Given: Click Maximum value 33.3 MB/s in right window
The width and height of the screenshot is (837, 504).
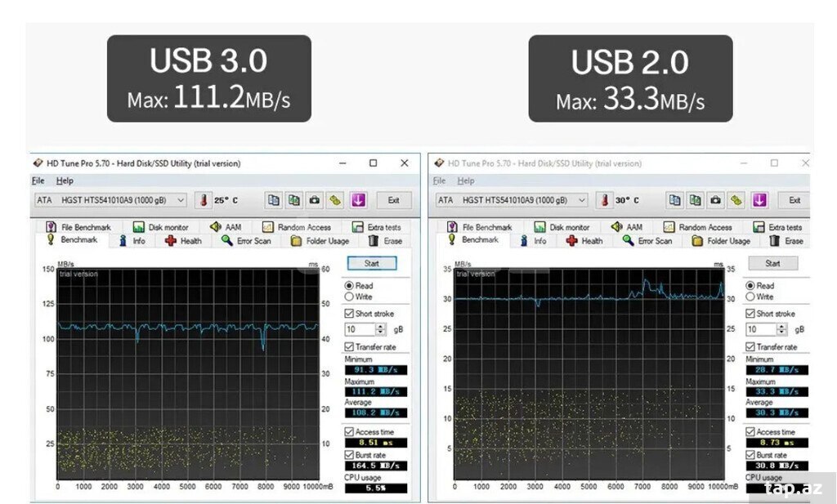Looking at the screenshot, I should [777, 391].
